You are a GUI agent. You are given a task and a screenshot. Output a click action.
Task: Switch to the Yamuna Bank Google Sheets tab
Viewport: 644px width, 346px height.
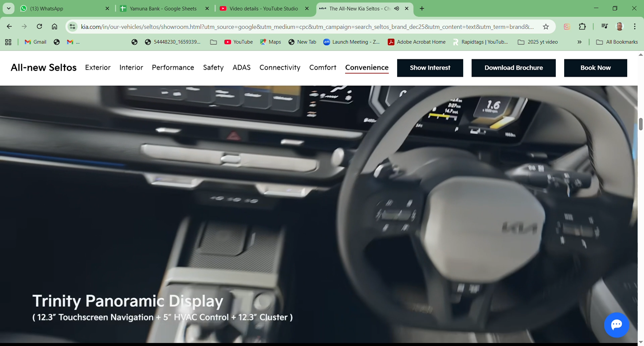tap(163, 9)
